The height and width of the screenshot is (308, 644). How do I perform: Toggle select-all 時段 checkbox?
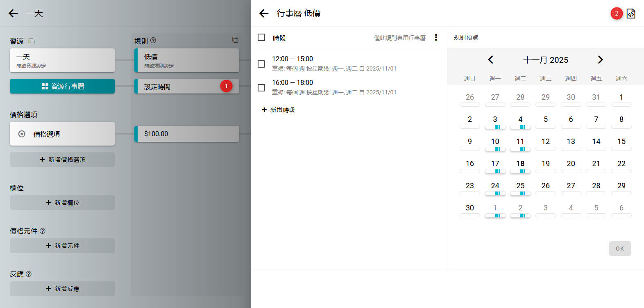pos(261,38)
